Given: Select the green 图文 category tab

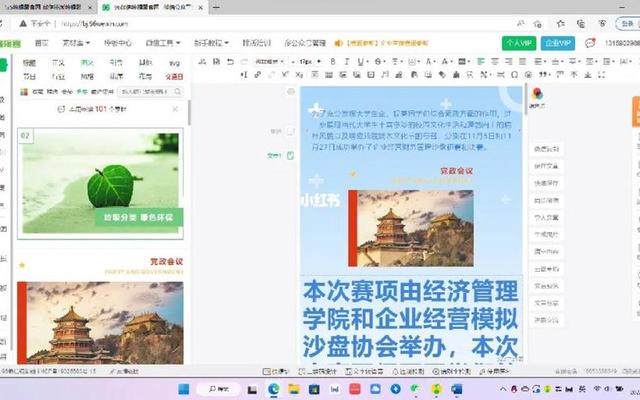Looking at the screenshot, I should pyautogui.click(x=87, y=63).
